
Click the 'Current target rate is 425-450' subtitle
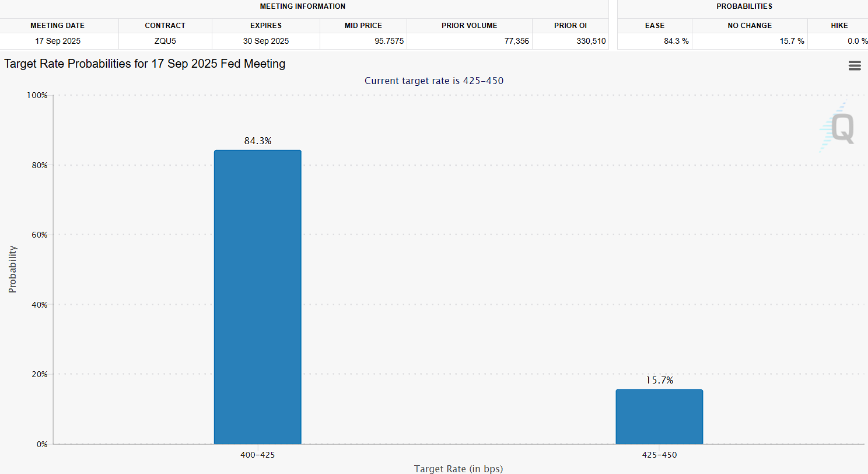click(433, 81)
